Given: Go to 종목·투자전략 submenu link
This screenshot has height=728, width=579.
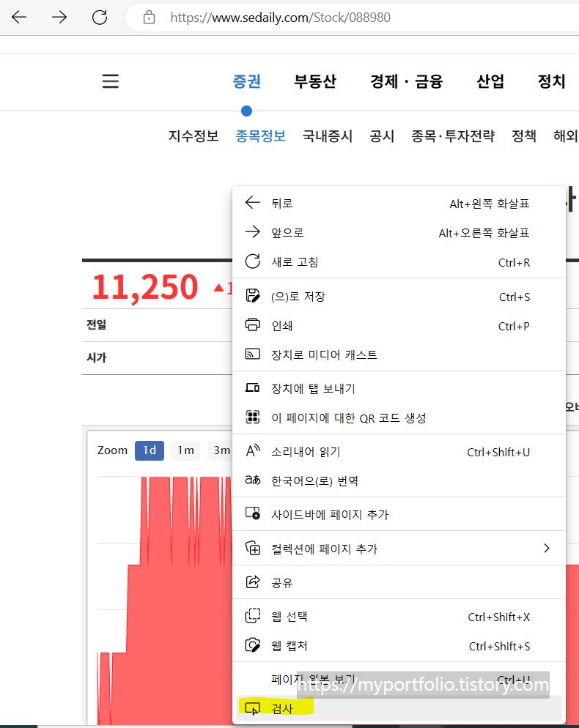Looking at the screenshot, I should tap(453, 136).
